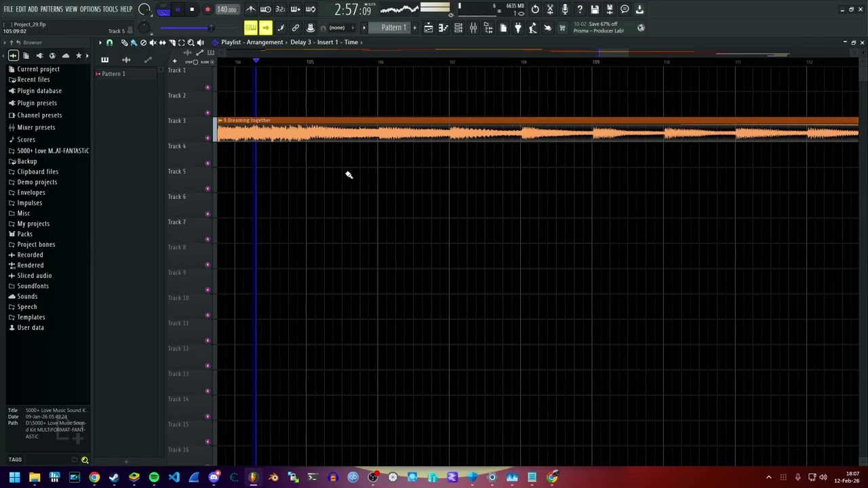The width and height of the screenshot is (868, 488).
Task: Toggle the recording countdown
Action: pyautogui.click(x=280, y=9)
